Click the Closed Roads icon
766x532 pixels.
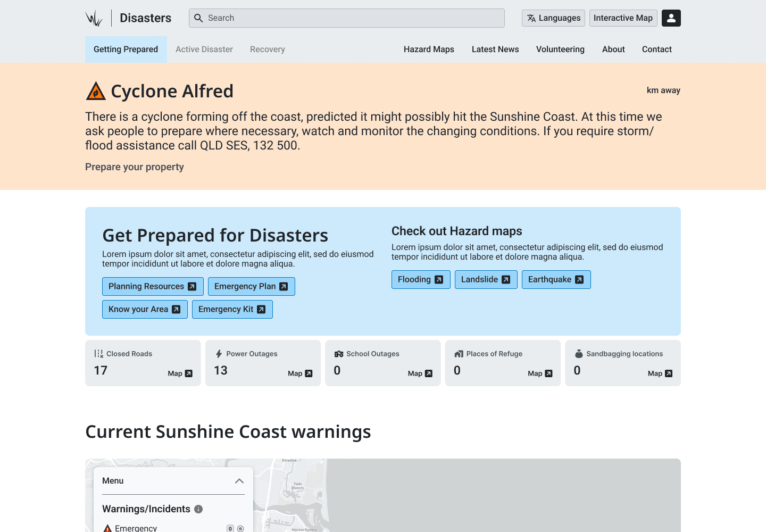(99, 354)
